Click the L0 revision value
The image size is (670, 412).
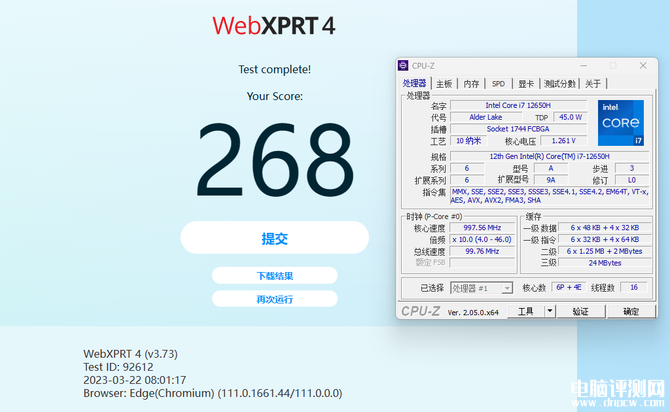pos(632,180)
